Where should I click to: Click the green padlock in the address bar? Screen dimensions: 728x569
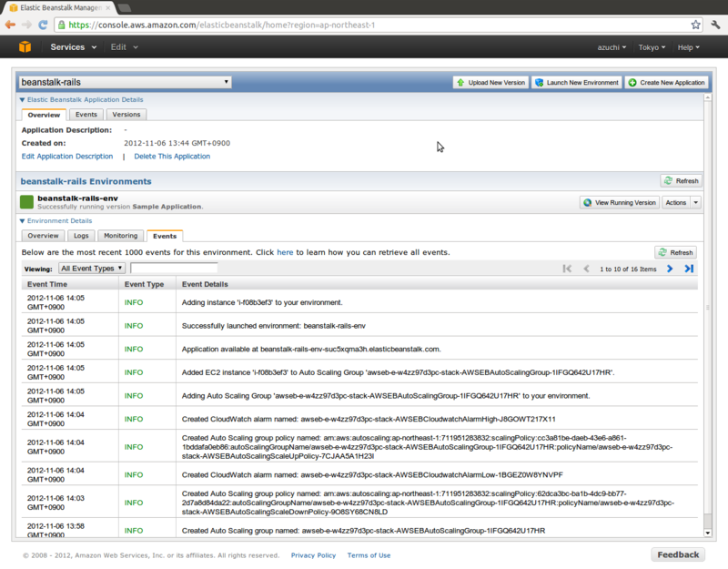pos(61,25)
